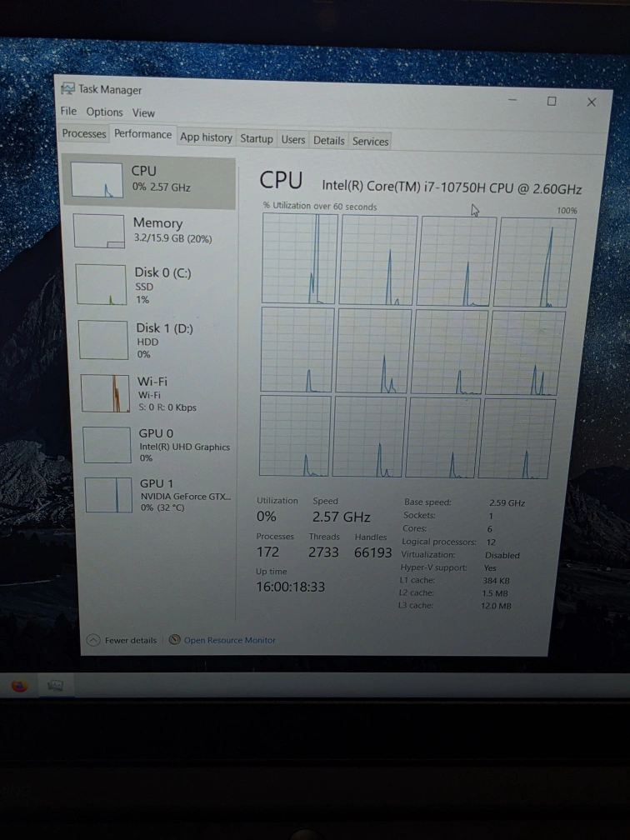Switch to the App history tab
The width and height of the screenshot is (630, 840).
[x=206, y=137]
